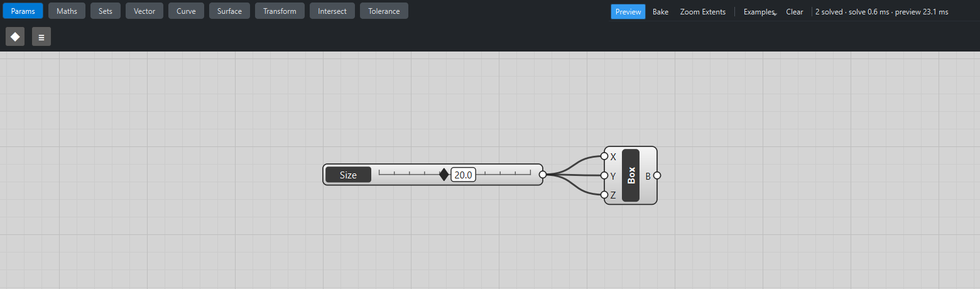
Task: Switch to the Tolerance tab
Action: 384,11
